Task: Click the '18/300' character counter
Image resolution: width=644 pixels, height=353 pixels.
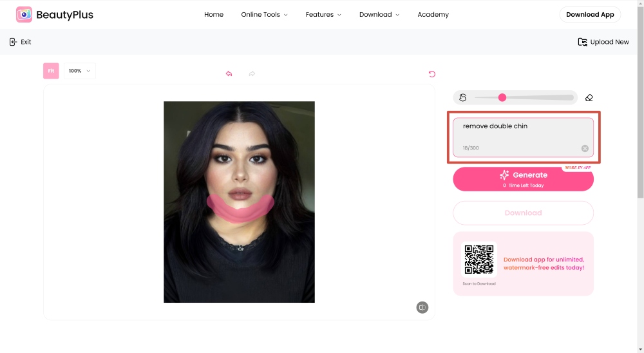Action: [x=471, y=148]
